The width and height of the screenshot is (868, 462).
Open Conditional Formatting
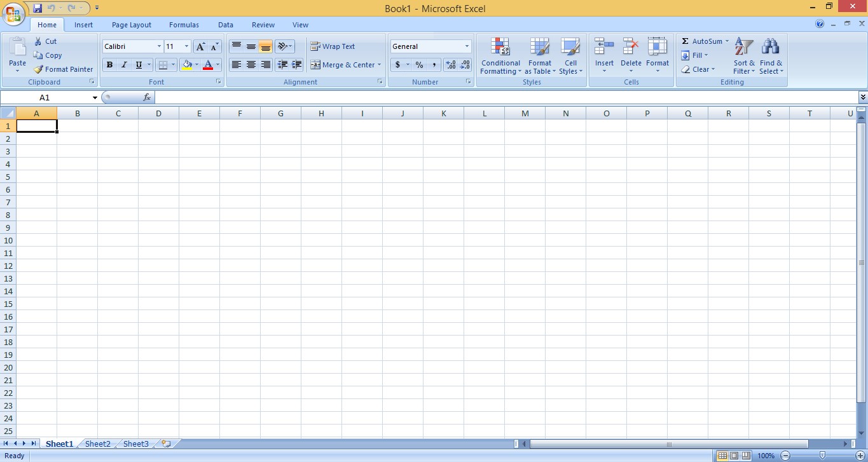pos(500,56)
